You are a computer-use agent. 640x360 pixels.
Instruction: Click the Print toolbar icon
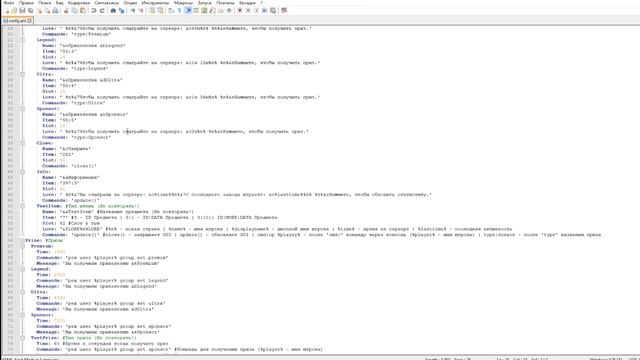pyautogui.click(x=56, y=10)
